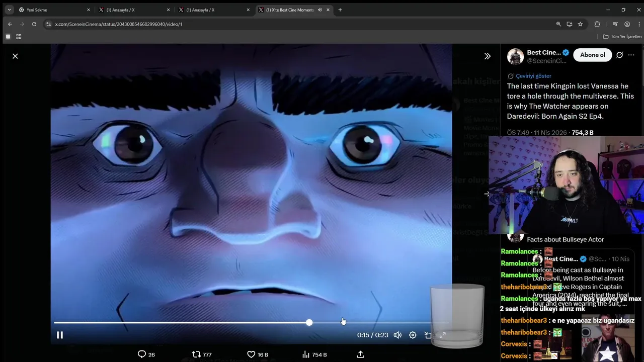This screenshot has width=644, height=362.
Task: Open Best Cine profile avatar
Action: coord(515,56)
